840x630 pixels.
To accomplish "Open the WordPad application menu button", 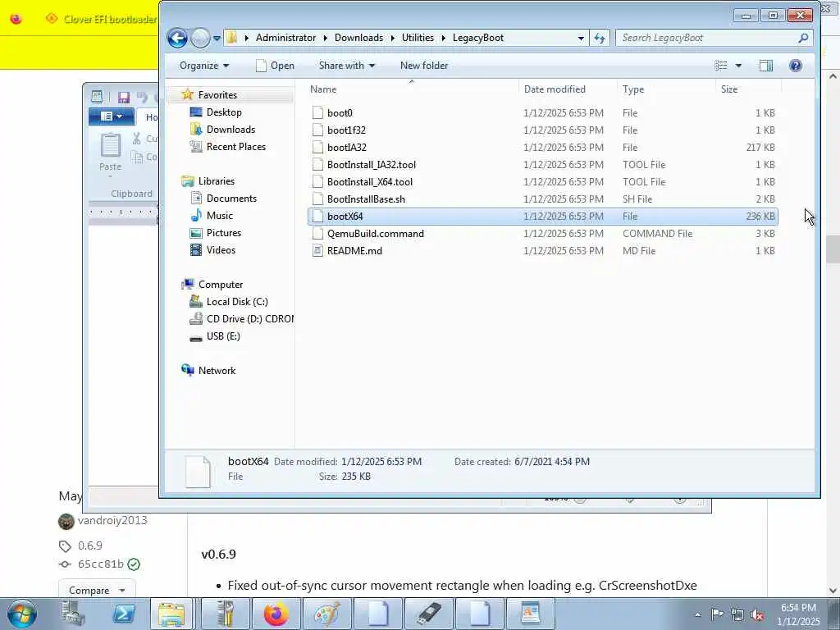I will (112, 116).
